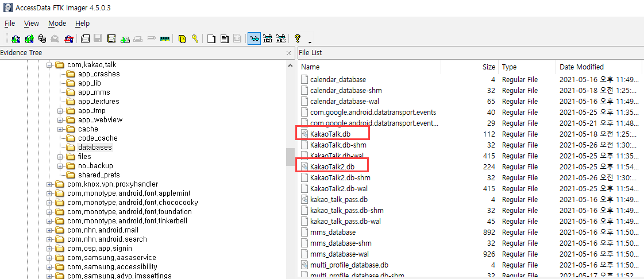Click the Evidence Tree scrollbar thumb
Image resolution: width=644 pixels, height=279 pixels.
point(291,157)
